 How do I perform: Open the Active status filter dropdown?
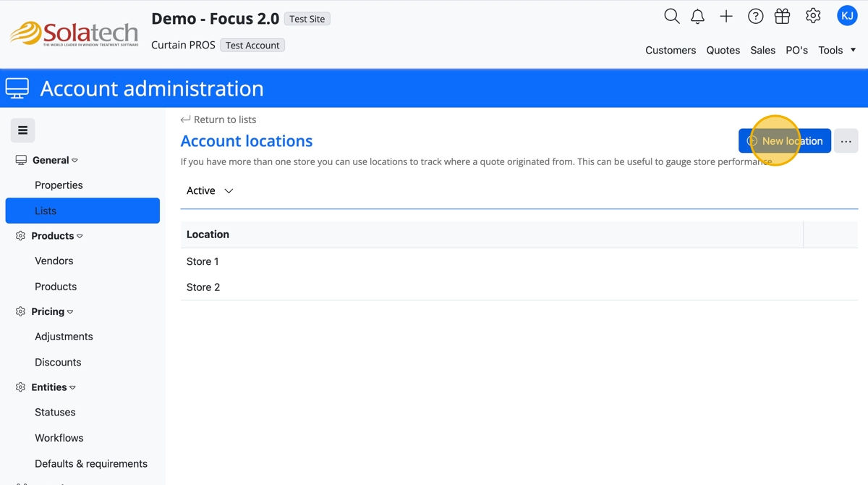pos(210,191)
